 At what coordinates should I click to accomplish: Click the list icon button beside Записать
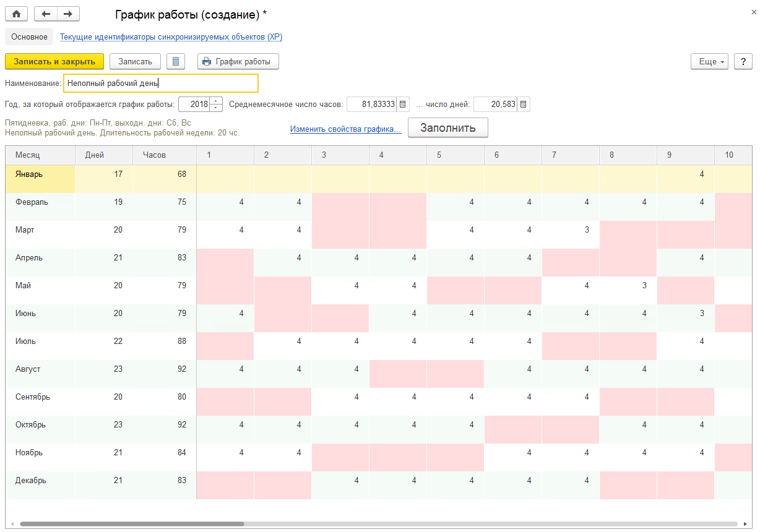(x=176, y=61)
